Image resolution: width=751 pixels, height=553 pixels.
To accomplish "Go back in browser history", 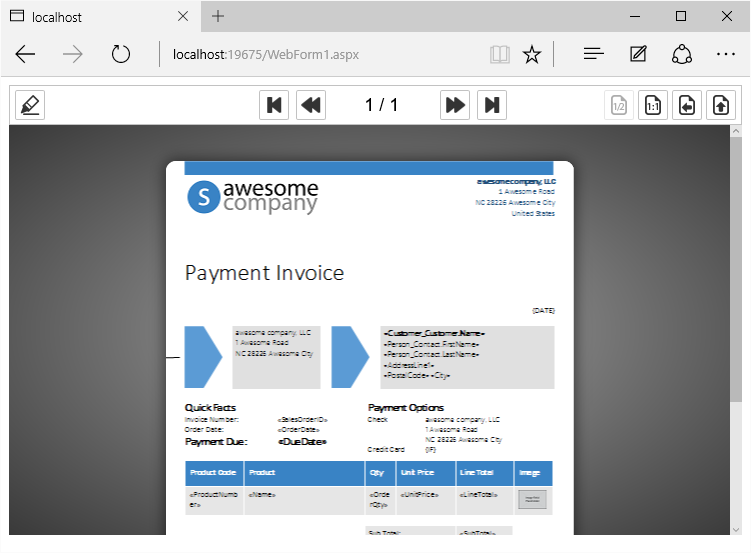I will click(x=26, y=54).
